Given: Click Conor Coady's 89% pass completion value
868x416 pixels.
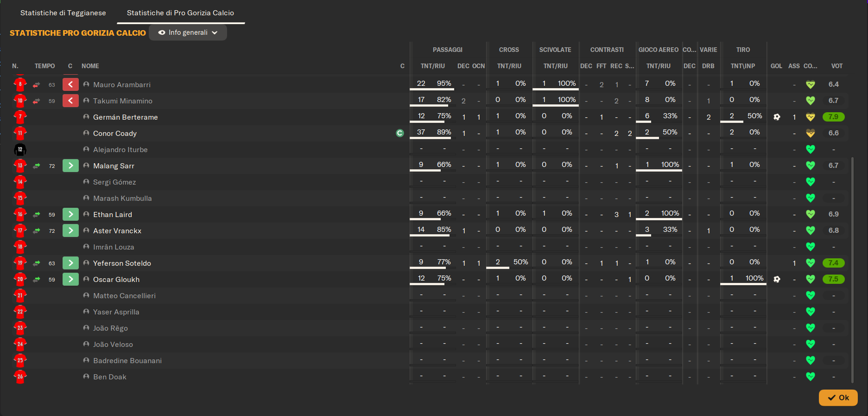Looking at the screenshot, I should tap(444, 132).
